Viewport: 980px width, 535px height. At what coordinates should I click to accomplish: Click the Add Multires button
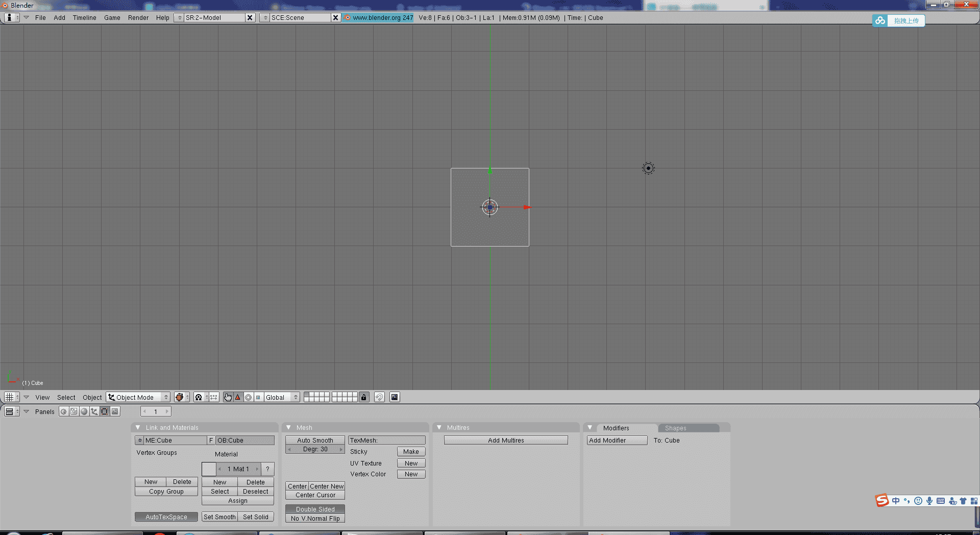coord(505,440)
